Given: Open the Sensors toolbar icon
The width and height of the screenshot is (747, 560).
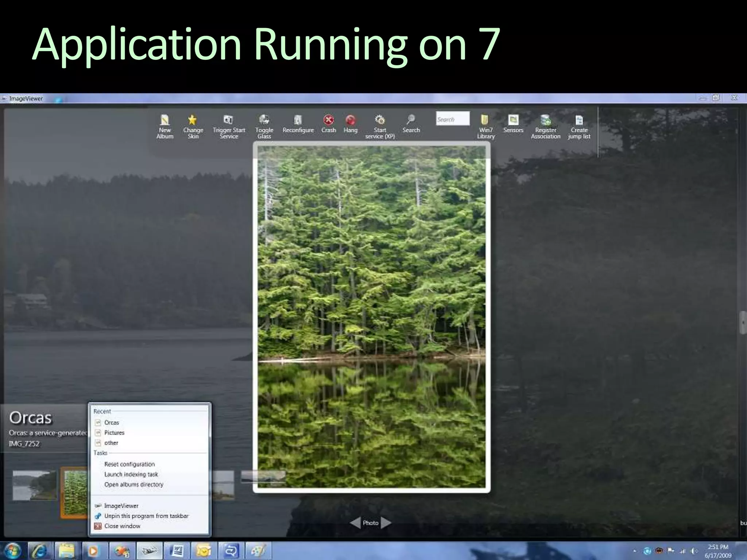Looking at the screenshot, I should 513,120.
